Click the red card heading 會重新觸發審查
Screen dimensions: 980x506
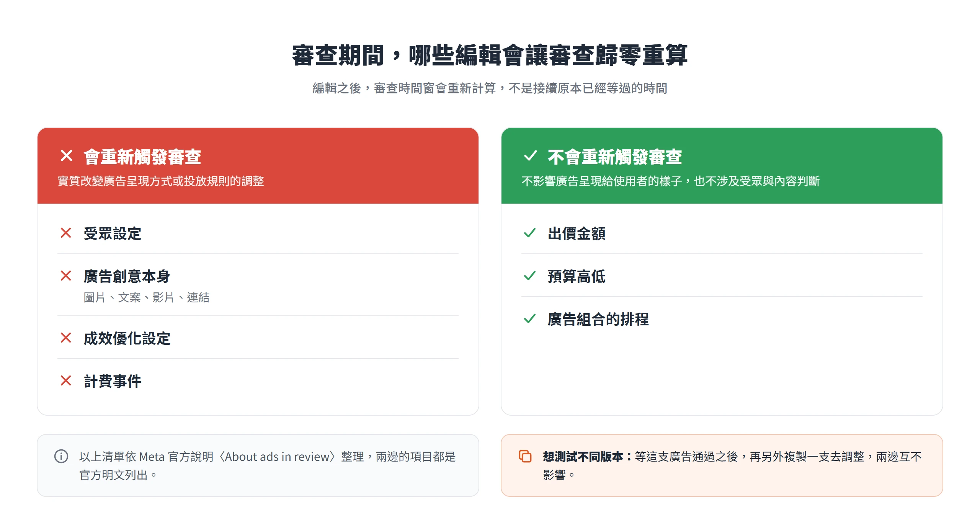[142, 157]
